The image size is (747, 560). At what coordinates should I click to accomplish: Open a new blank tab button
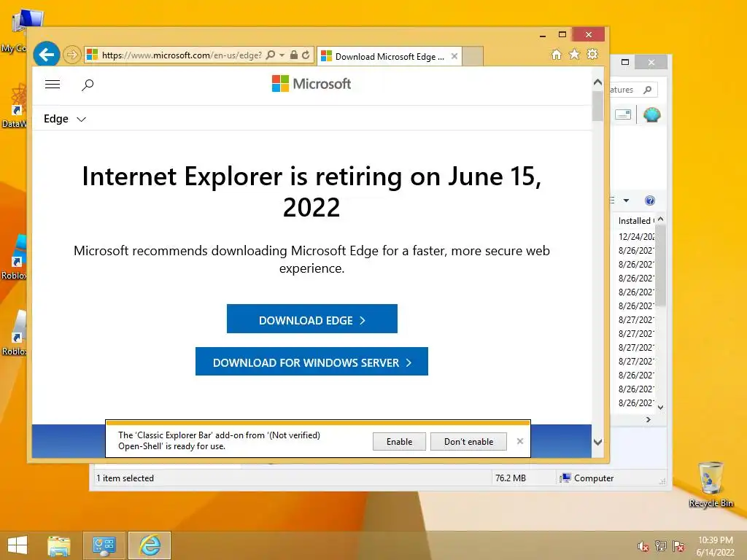pos(473,56)
